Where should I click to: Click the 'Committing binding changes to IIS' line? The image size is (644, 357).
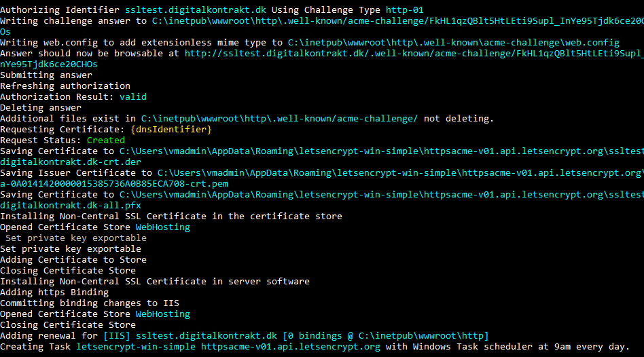click(x=90, y=303)
